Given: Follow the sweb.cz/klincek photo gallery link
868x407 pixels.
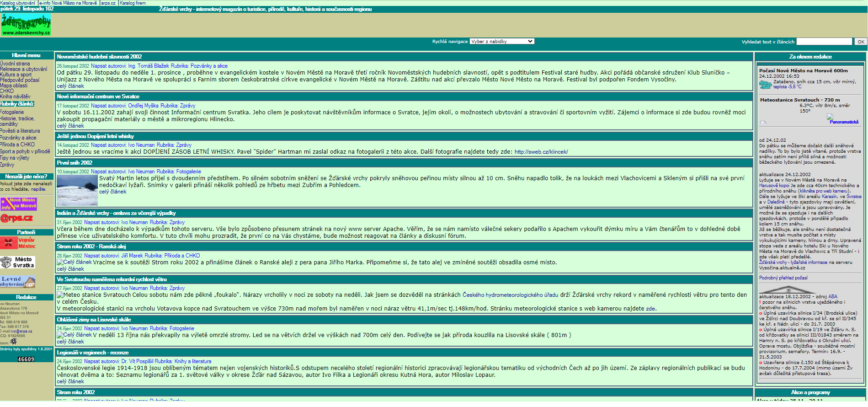Looking at the screenshot, I should (x=541, y=152).
